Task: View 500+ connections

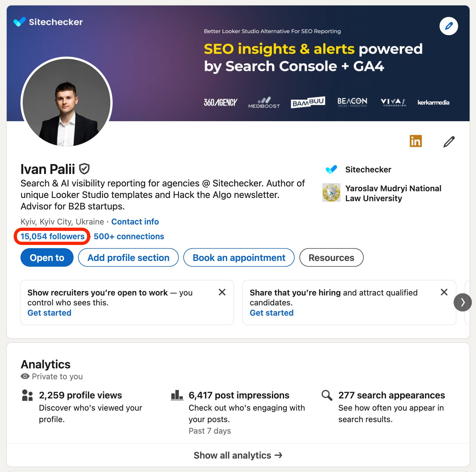Action: 129,236
